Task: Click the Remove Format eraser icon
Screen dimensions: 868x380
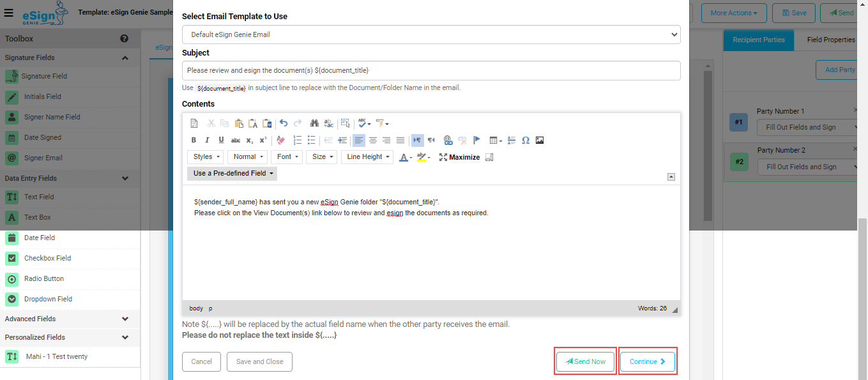Action: 280,141
